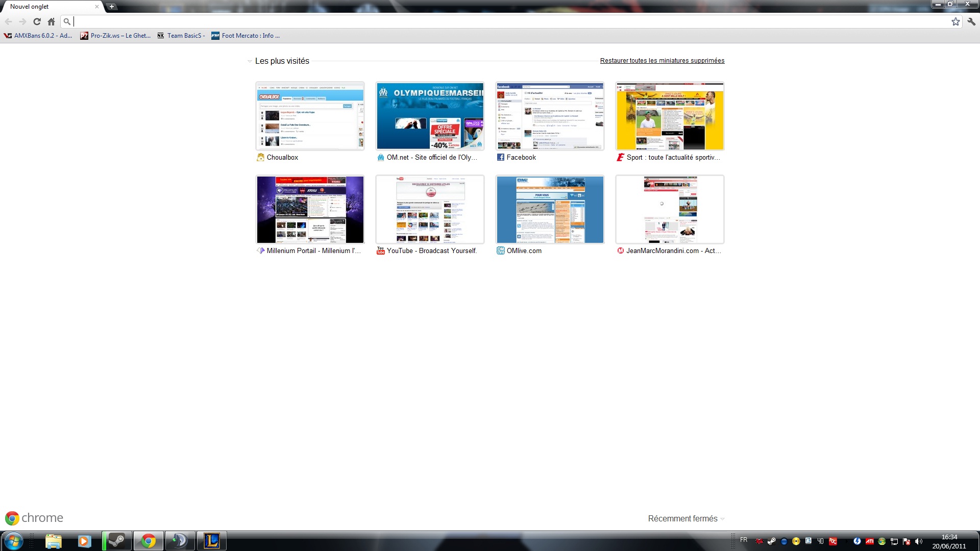Screen dimensions: 980x551
Task: Click the volume speaker tray icon
Action: coord(919,541)
